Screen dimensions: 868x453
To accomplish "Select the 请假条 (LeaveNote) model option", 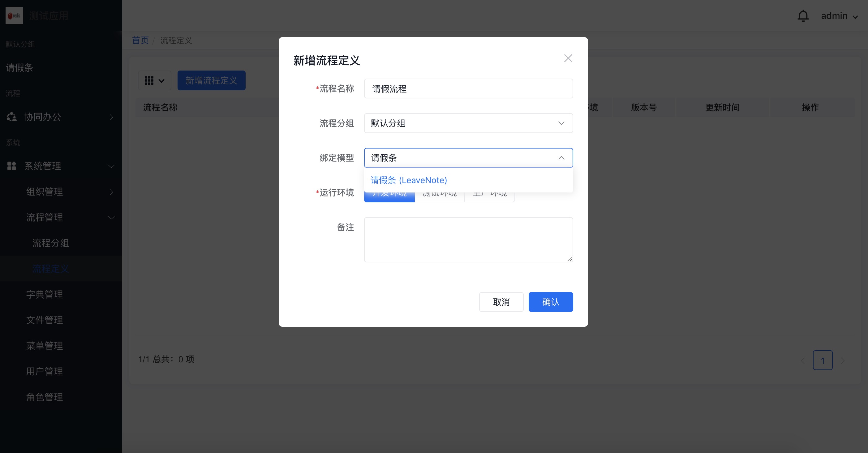I will pyautogui.click(x=408, y=180).
